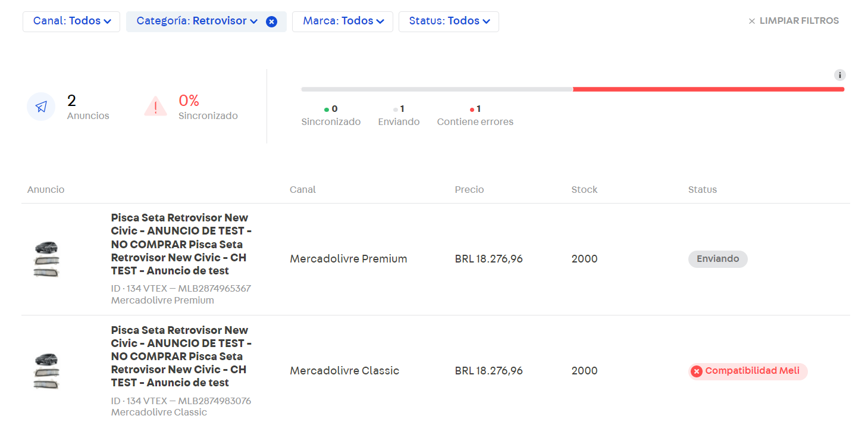Click the Compatibilidad Meli error badge
This screenshot has height=425, width=868.
click(747, 371)
